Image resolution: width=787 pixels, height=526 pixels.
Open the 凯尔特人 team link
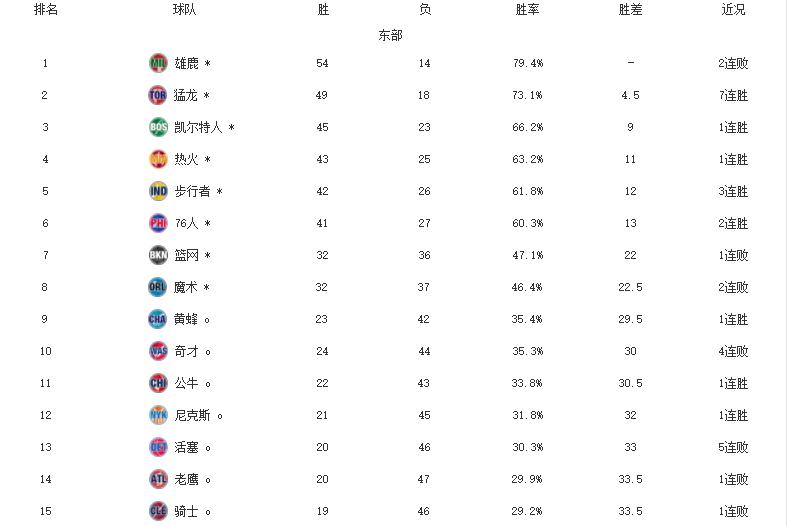coord(198,127)
